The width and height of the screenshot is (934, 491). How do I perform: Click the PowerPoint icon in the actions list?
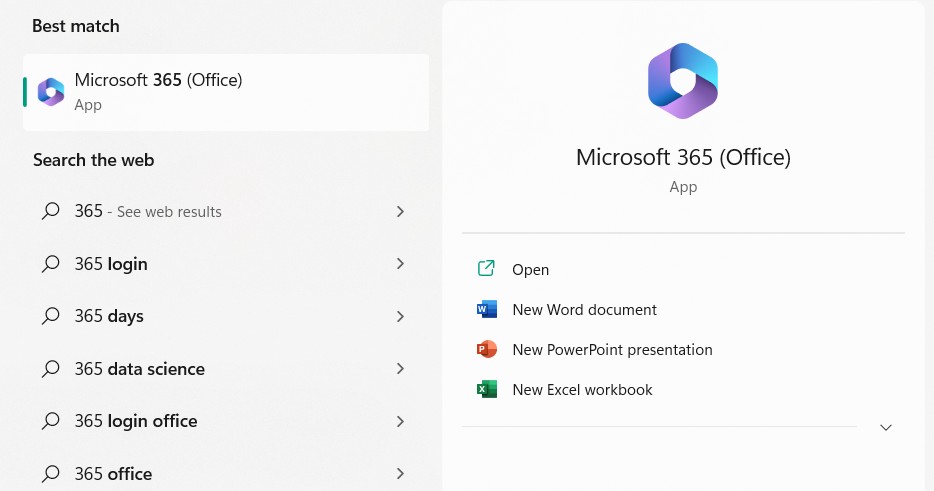pyautogui.click(x=487, y=350)
